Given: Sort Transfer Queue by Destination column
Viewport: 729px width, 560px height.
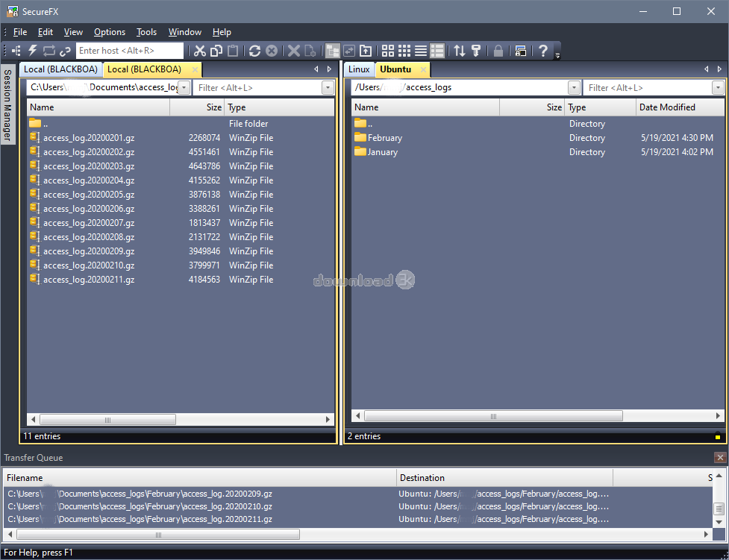Looking at the screenshot, I should pos(504,478).
